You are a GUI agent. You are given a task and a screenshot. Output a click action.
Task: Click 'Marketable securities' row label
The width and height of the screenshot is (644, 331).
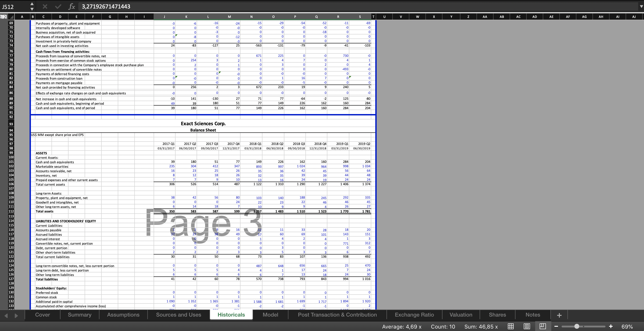52,166
